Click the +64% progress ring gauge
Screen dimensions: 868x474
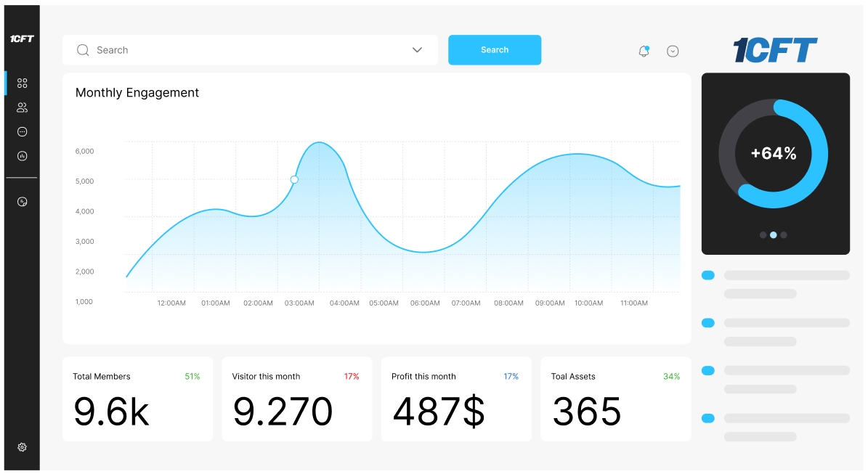click(773, 153)
